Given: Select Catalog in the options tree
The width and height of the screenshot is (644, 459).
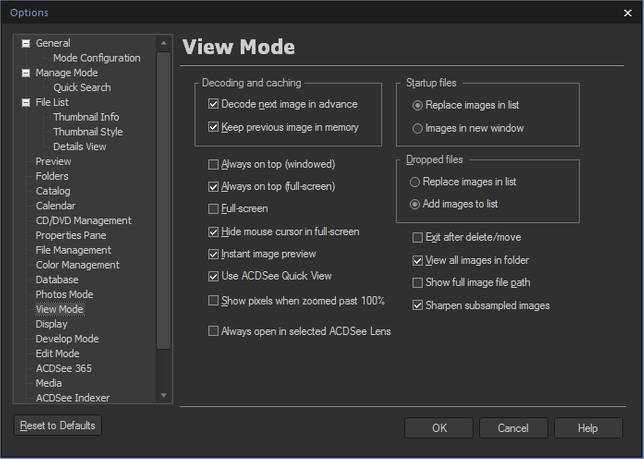Looking at the screenshot, I should [53, 191].
